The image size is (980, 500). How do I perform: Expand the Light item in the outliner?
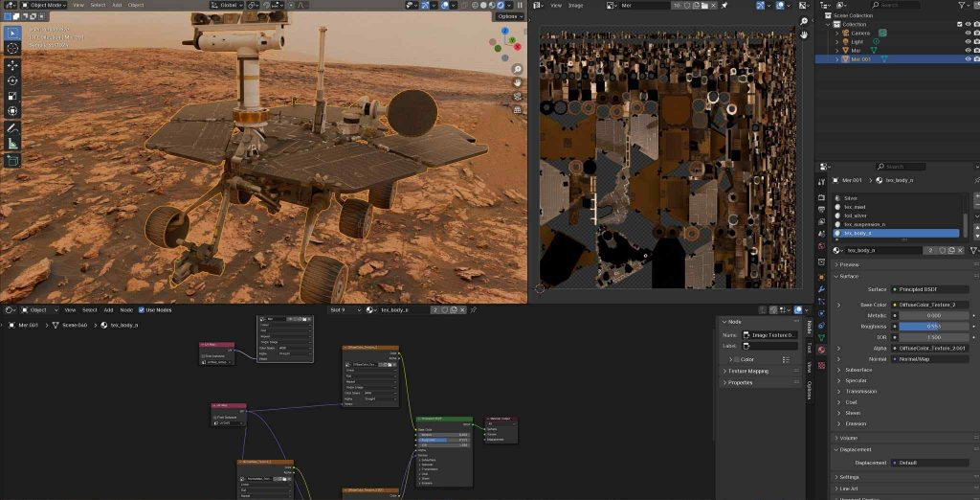[x=836, y=42]
